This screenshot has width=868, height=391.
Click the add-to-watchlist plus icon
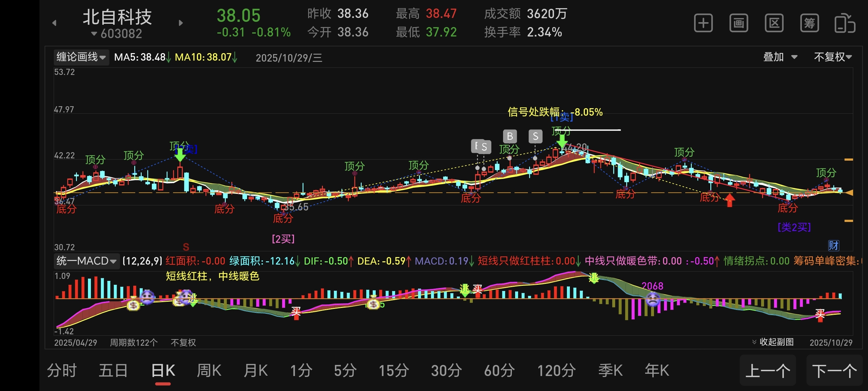coord(703,23)
